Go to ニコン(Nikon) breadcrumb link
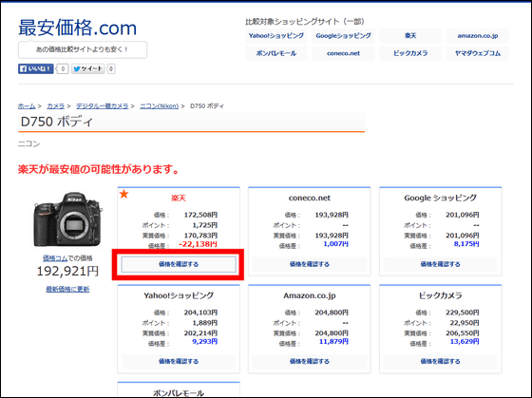Viewport: 532px width, 398px height. click(x=160, y=106)
